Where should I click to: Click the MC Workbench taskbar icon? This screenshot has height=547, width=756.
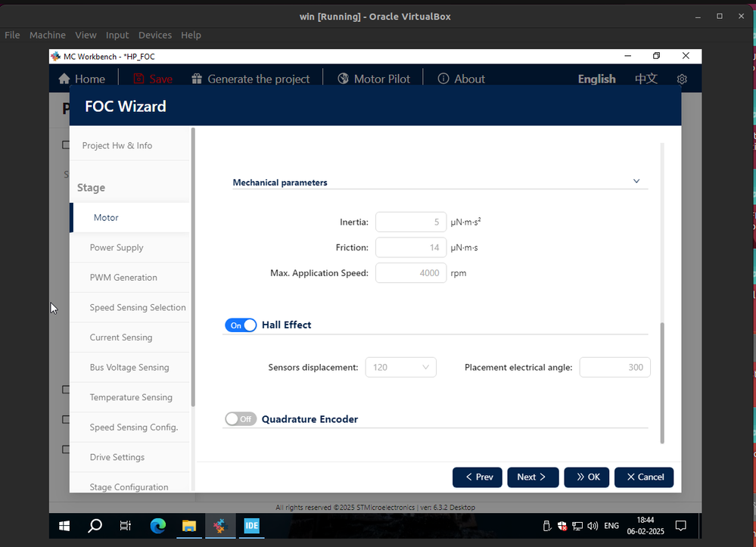(220, 526)
